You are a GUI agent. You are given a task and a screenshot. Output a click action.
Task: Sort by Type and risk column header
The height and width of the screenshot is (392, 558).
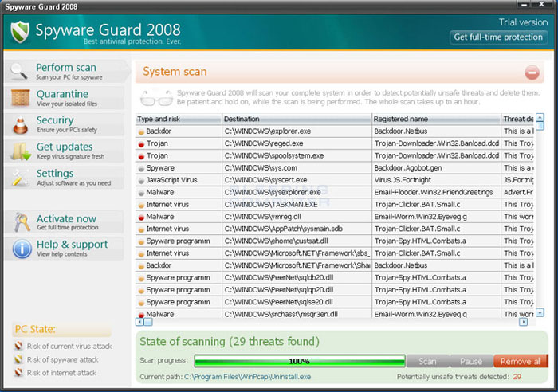click(179, 120)
